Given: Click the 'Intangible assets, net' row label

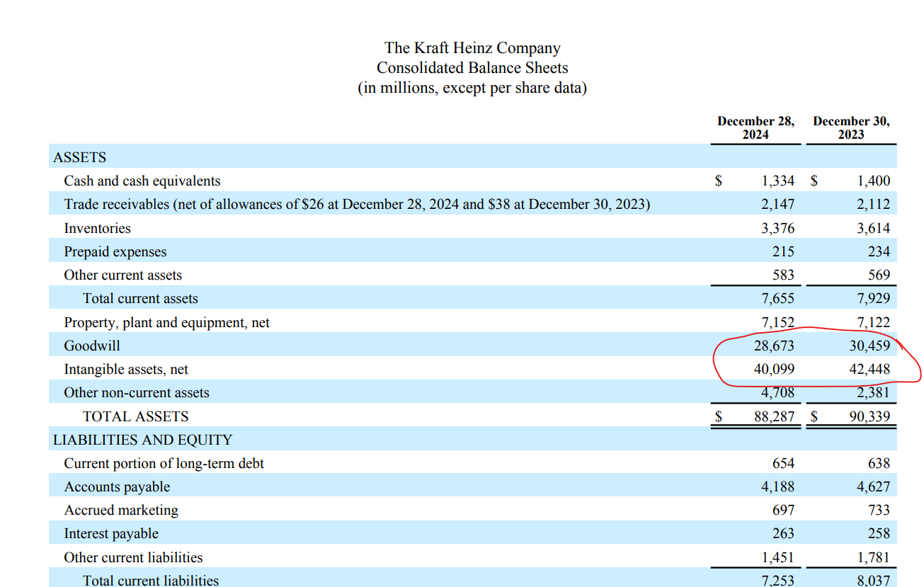Looking at the screenshot, I should [x=126, y=369].
